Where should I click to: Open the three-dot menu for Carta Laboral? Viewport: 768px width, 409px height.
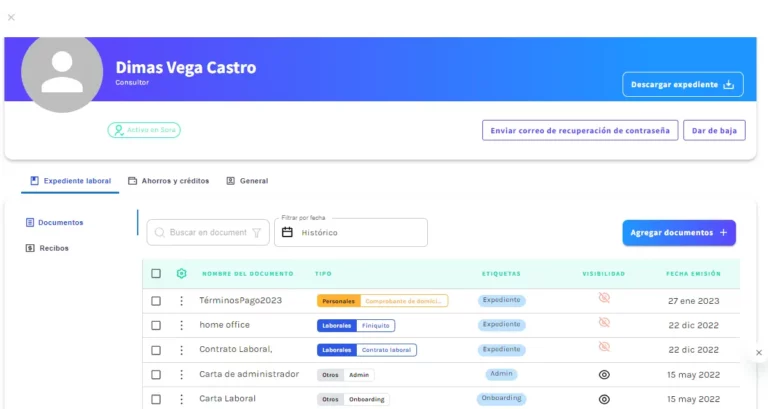click(181, 399)
